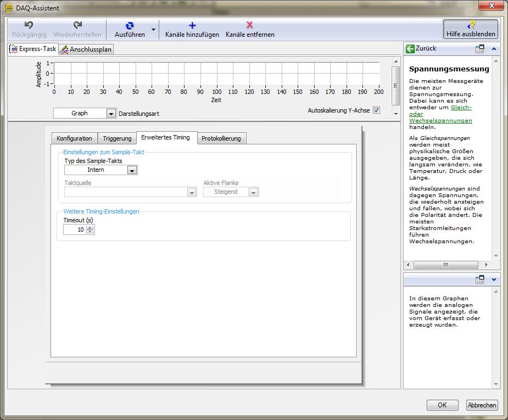Click help panel scroll left arrow
This screenshot has width=508, height=420.
point(408,265)
